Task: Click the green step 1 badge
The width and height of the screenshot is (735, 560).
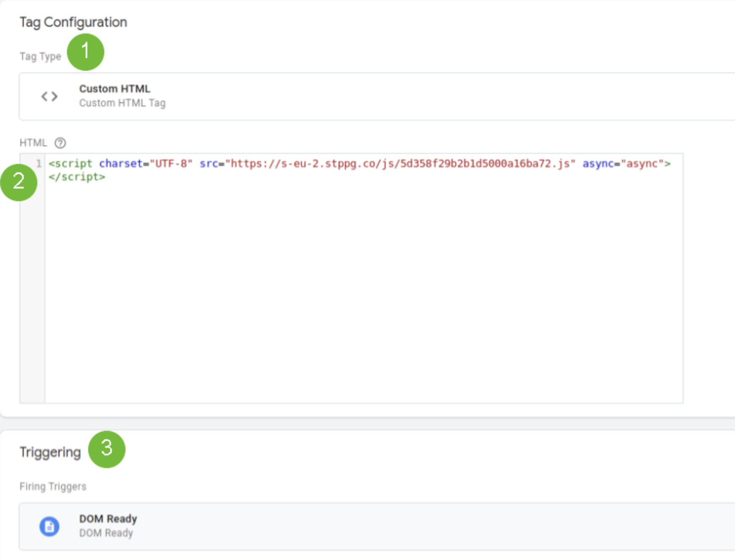Action: pyautogui.click(x=86, y=52)
